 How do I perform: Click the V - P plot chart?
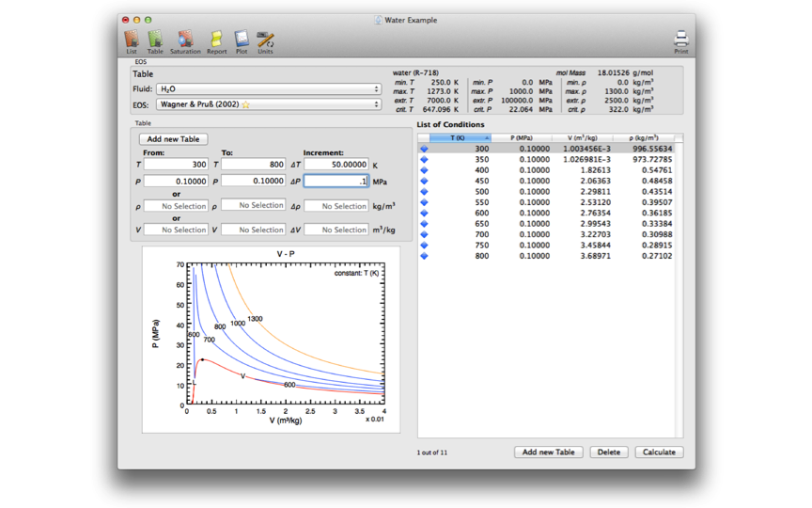click(271, 340)
